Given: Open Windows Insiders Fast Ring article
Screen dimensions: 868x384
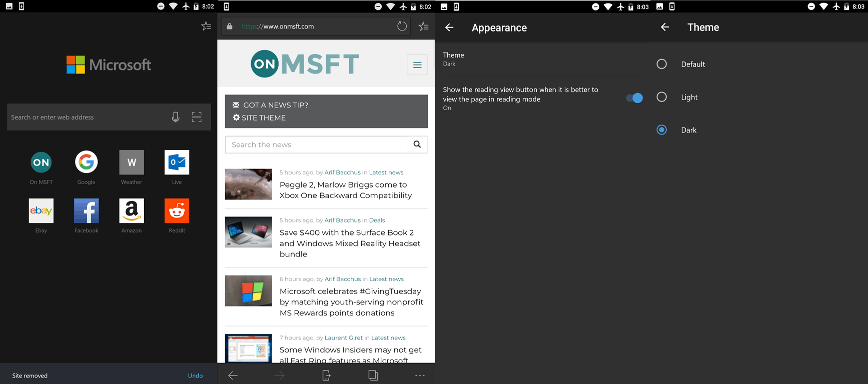Looking at the screenshot, I should pos(350,355).
